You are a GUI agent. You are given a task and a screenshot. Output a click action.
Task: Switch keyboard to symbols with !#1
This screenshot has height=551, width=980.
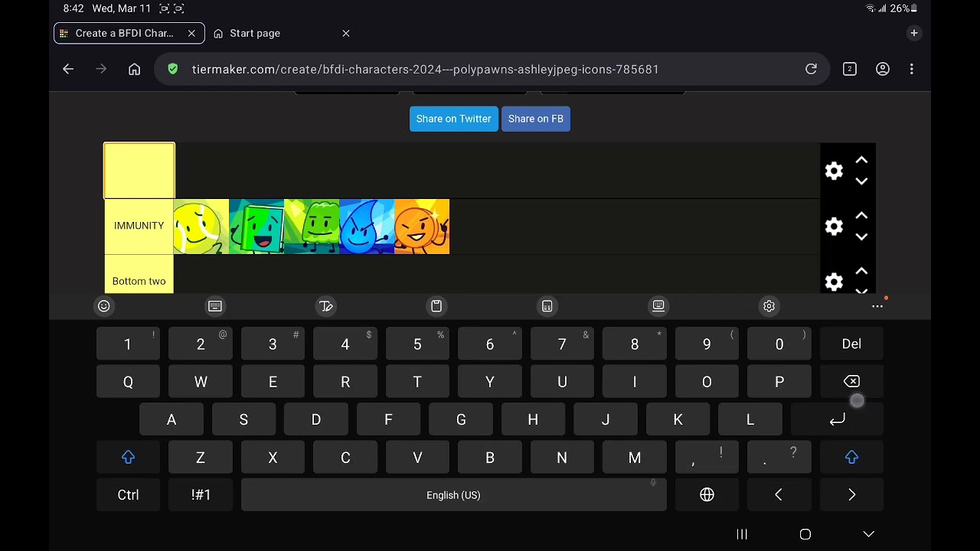[201, 495]
